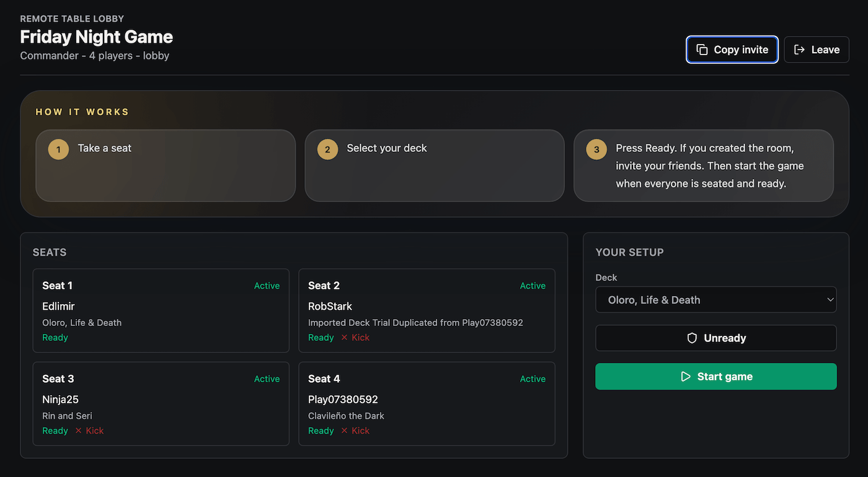Viewport: 868px width, 477px height.
Task: Kick Ninja25 from Seat 3
Action: coord(89,431)
